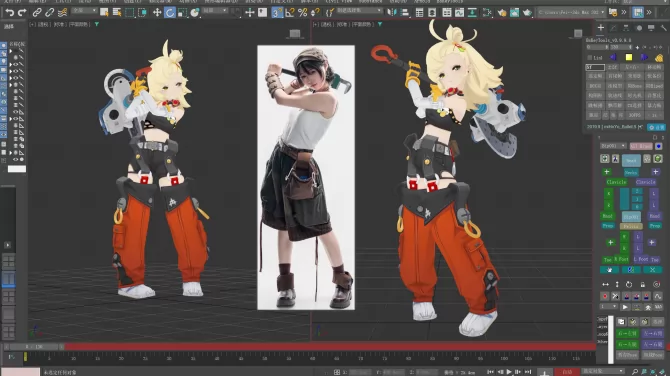The height and width of the screenshot is (376, 670).
Task: Open the Material Editor icon
Action: [x=487, y=13]
